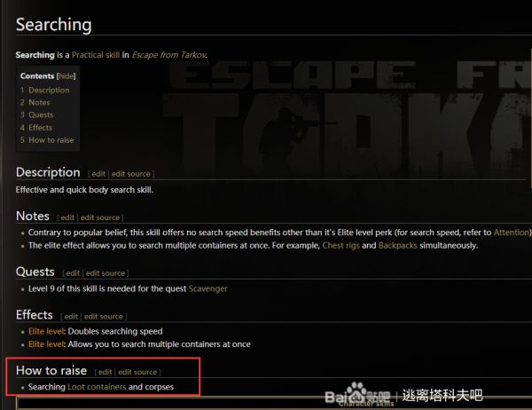The width and height of the screenshot is (532, 410).
Task: Open the Chest rigs link
Action: pos(340,246)
